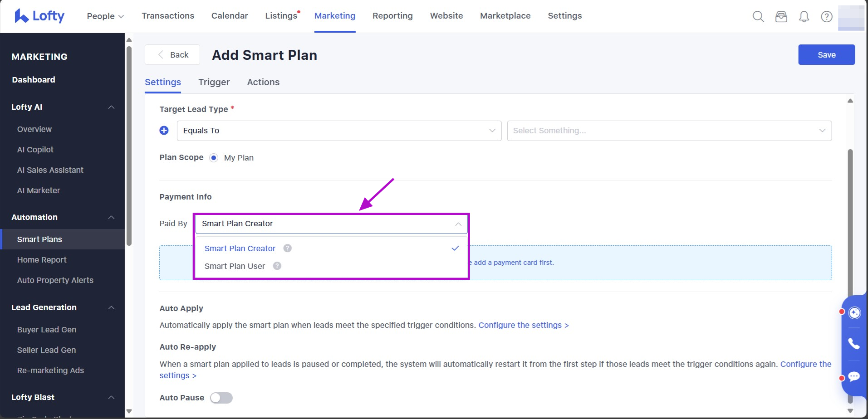Switch to the Trigger tab
Image resolution: width=868 pixels, height=419 pixels.
(214, 82)
